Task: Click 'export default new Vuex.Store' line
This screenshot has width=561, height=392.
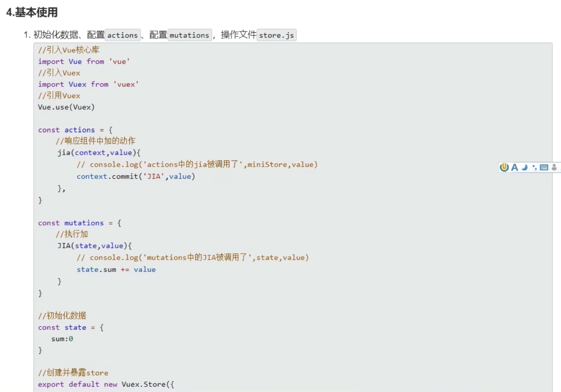Action: pos(106,384)
